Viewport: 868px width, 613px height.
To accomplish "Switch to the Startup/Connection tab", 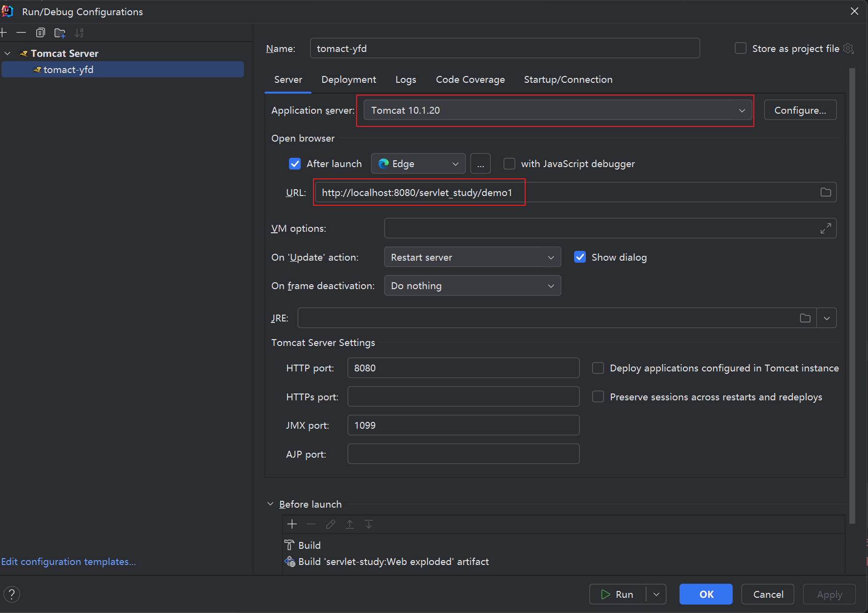I will [568, 79].
